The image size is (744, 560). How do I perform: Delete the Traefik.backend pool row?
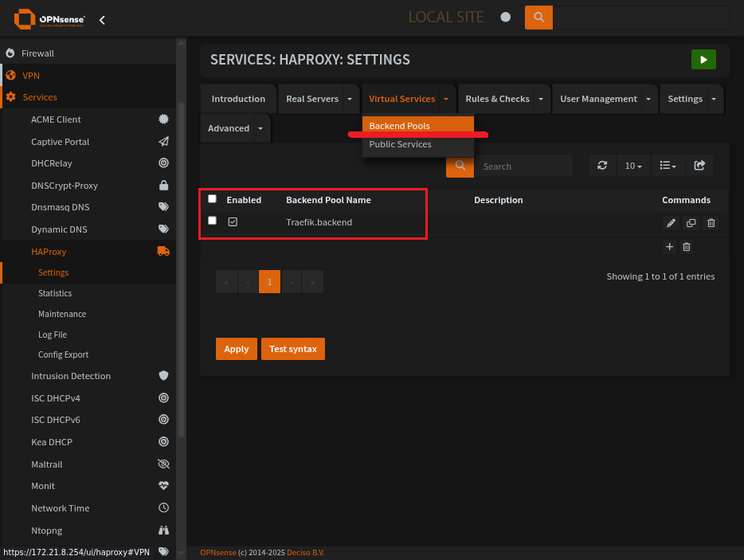(x=711, y=222)
